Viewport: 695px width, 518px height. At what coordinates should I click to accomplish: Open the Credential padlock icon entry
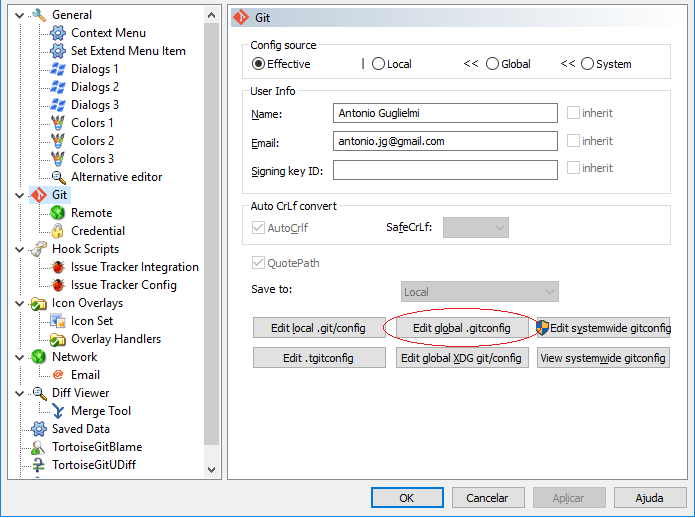[x=58, y=231]
